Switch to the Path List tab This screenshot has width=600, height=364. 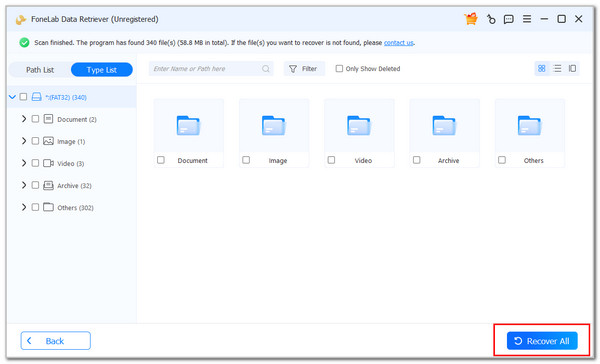coord(40,70)
